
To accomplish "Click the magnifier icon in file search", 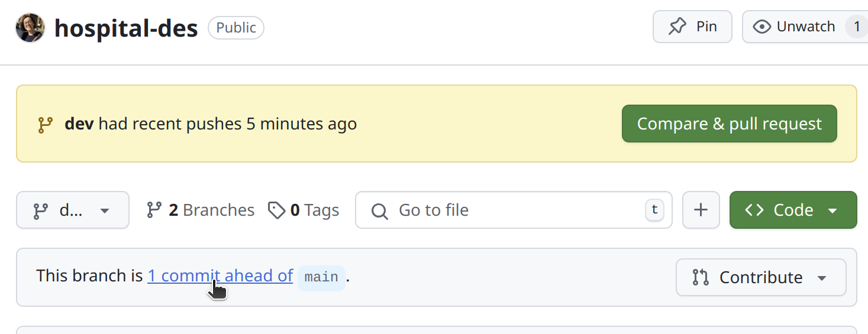I will (x=379, y=210).
